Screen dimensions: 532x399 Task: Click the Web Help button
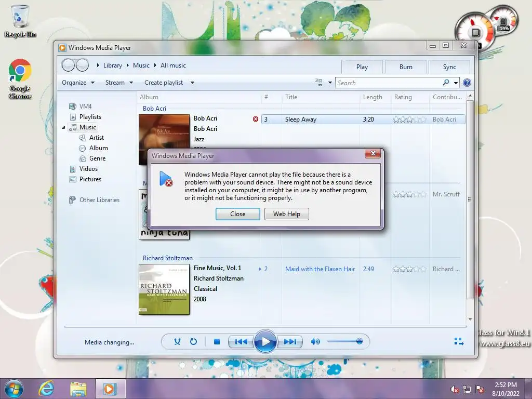pyautogui.click(x=287, y=214)
